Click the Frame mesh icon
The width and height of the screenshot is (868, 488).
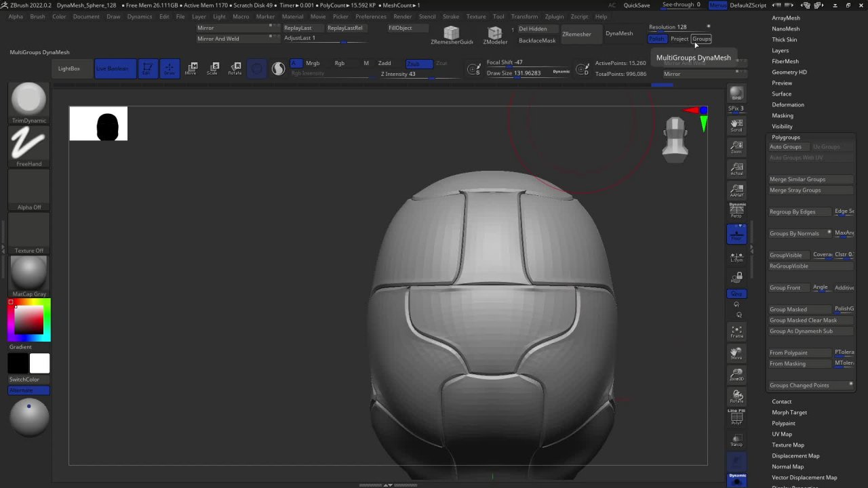tap(736, 331)
